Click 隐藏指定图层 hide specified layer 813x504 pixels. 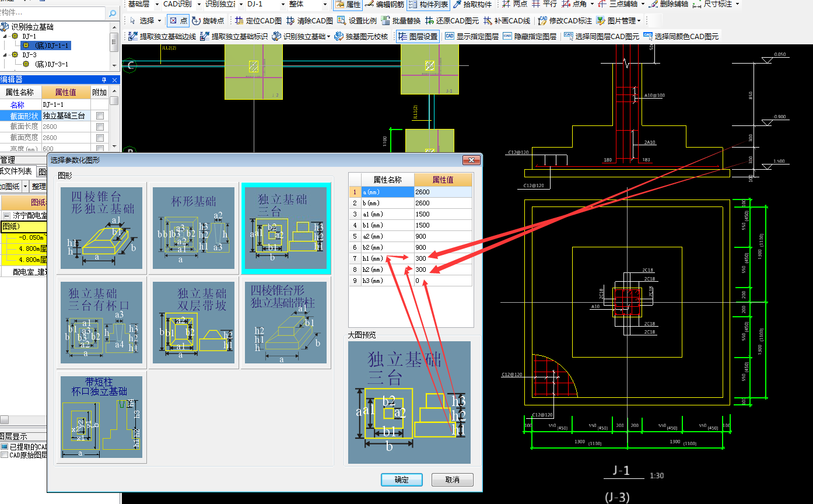click(x=530, y=37)
